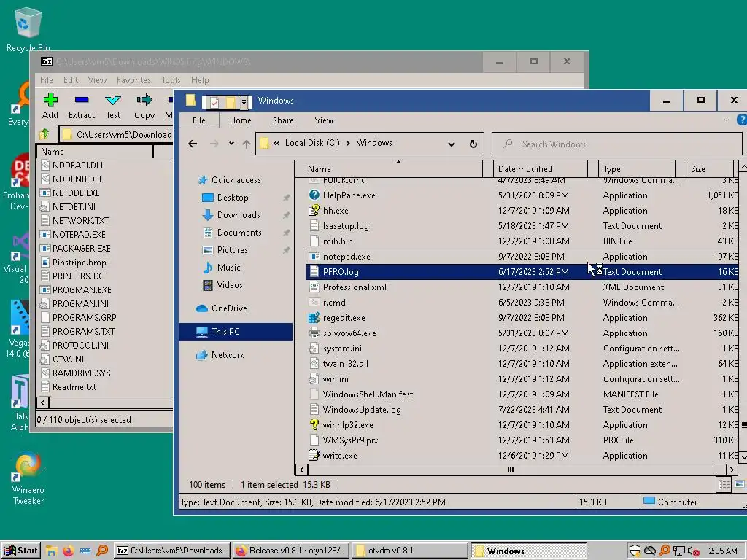The width and height of the screenshot is (747, 560).
Task: Click in the Search Windows field
Action: 616,144
